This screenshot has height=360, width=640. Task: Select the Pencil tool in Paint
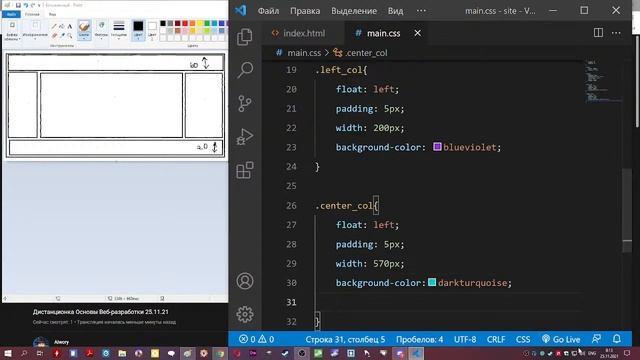pos(54,26)
